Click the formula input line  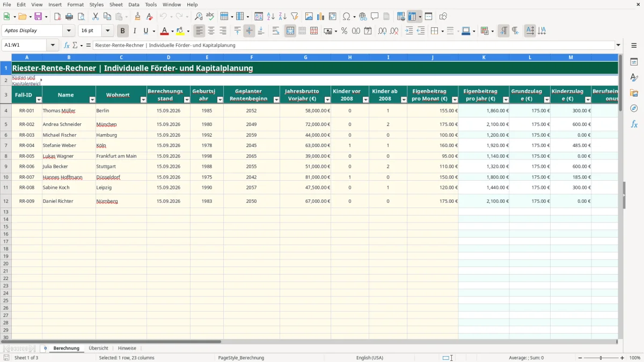(x=353, y=46)
